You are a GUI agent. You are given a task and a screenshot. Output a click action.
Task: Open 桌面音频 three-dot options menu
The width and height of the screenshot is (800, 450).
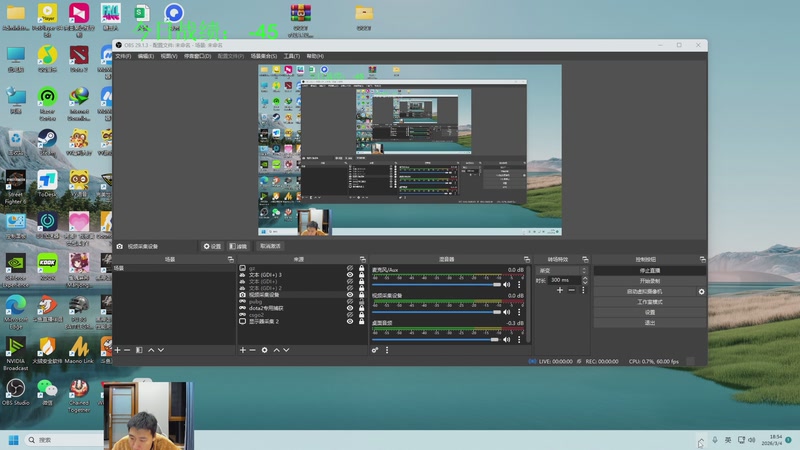519,339
